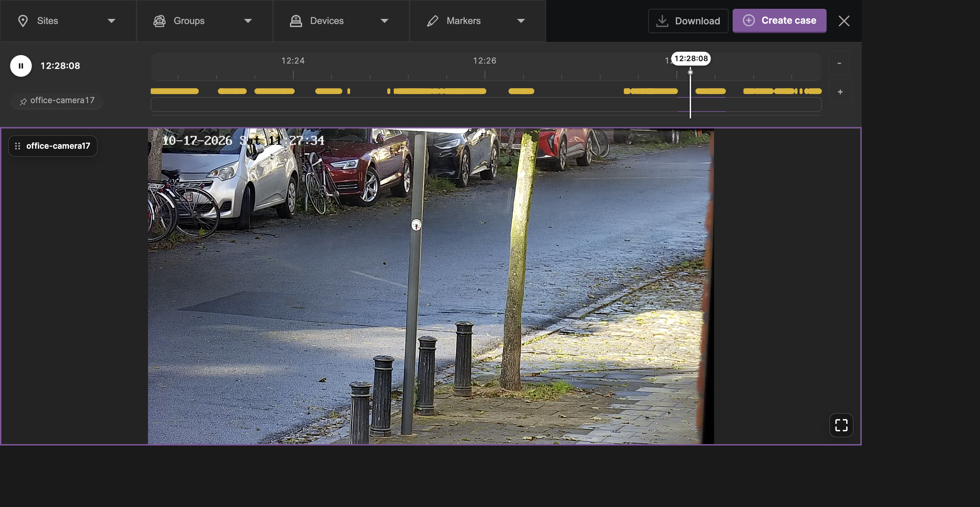Pause the video playback
Viewport: 980px width, 507px height.
tap(21, 66)
